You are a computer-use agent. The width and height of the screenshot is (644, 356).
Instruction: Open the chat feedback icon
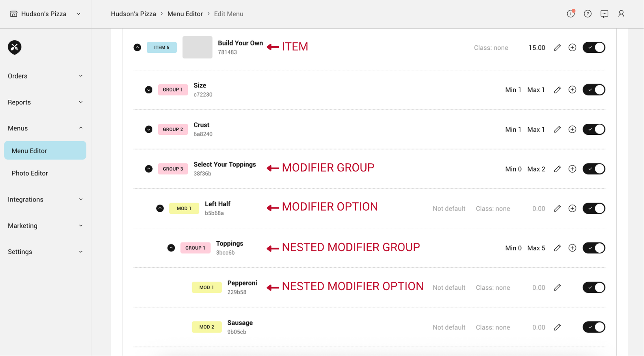coord(604,14)
